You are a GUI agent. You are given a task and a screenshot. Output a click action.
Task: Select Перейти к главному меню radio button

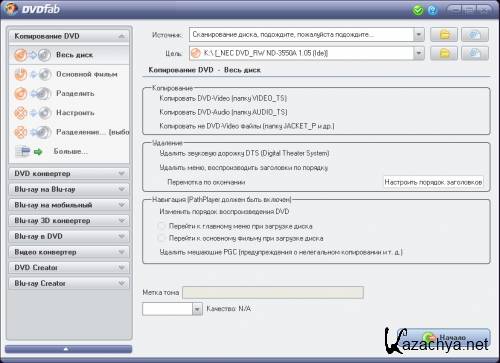click(x=161, y=226)
